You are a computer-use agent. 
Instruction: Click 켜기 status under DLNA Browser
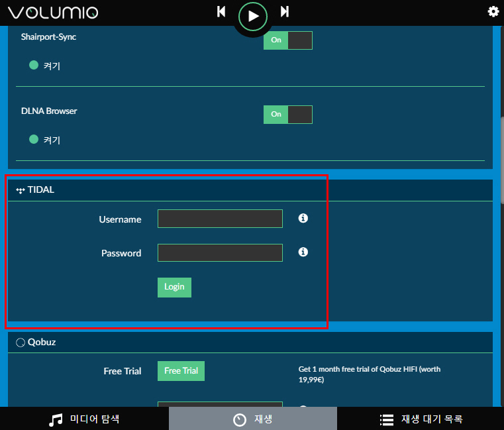[x=52, y=140]
